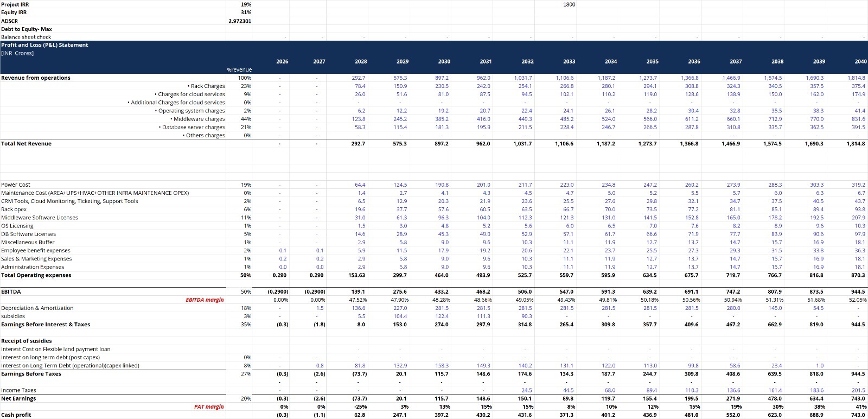868x419 pixels.
Task: Select the ADSCR value 2.972301
Action: (240, 21)
